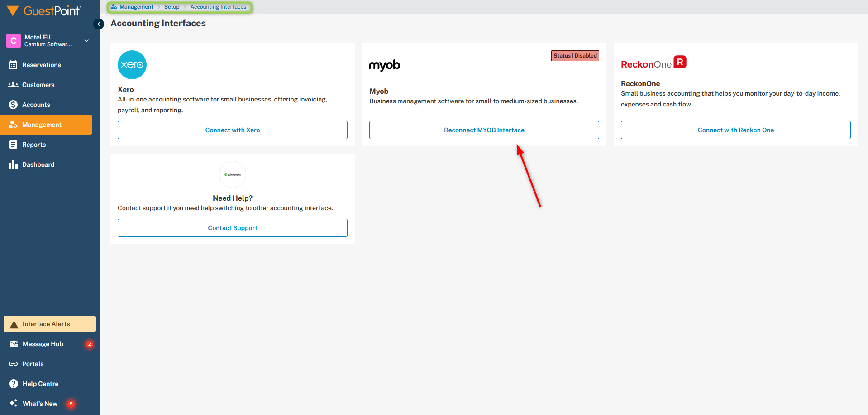Open Accounts menu

tap(46, 105)
